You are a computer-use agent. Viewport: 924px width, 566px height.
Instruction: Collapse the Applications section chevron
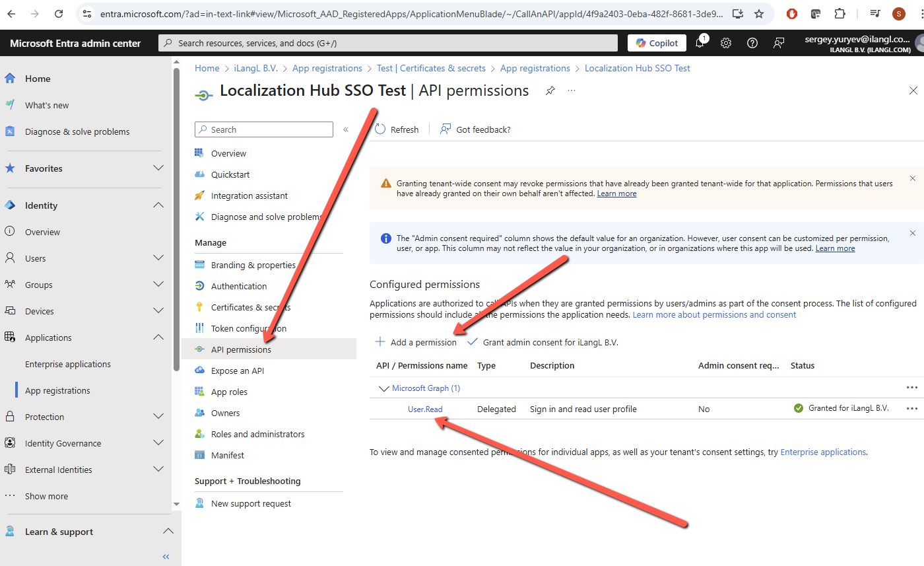click(x=158, y=337)
